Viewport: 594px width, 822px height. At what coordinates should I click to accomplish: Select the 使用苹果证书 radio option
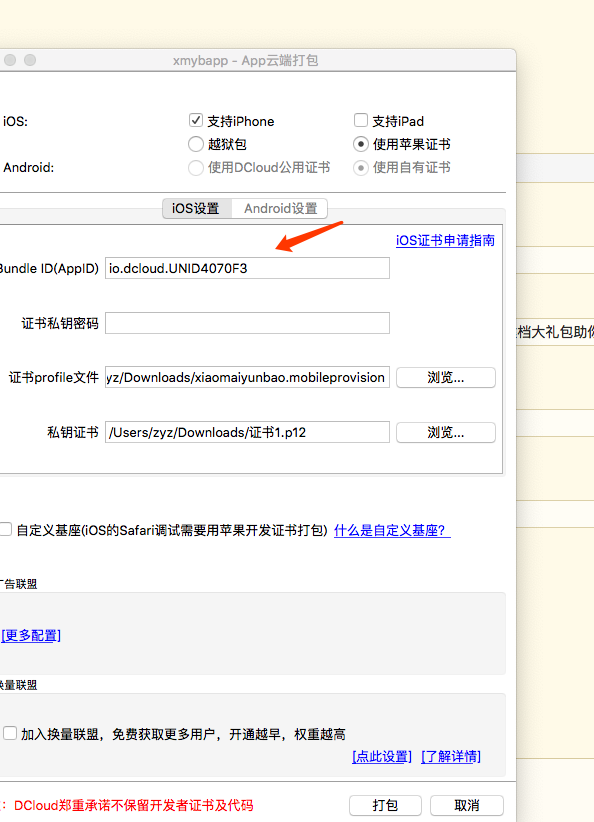pyautogui.click(x=361, y=144)
